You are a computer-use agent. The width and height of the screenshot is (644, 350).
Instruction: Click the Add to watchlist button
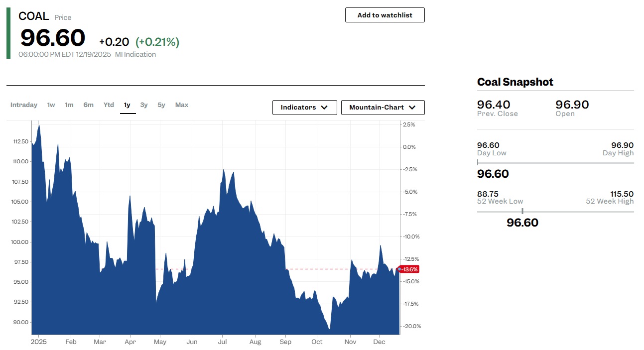pyautogui.click(x=385, y=15)
